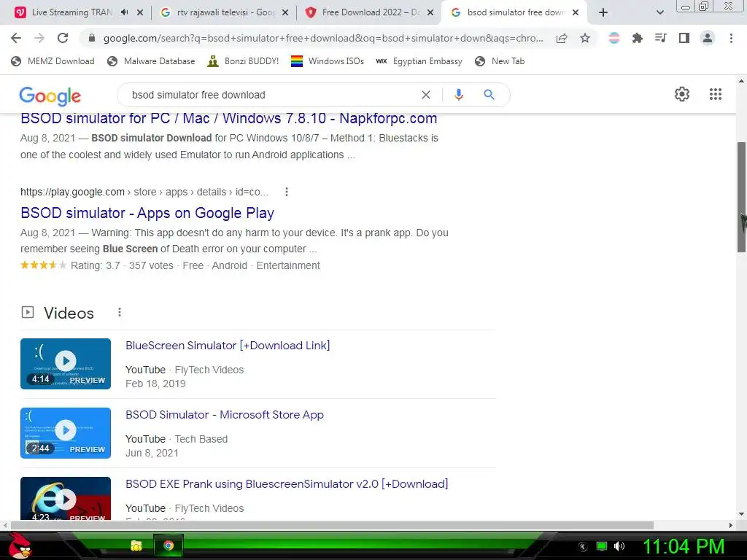
Task: Open BSOD simulator - Apps on Google Play
Action: pos(147,213)
